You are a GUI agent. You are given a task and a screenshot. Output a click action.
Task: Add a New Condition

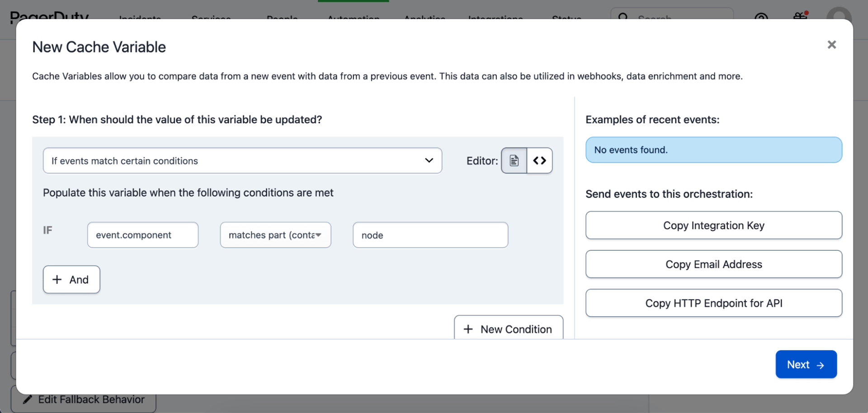point(508,329)
